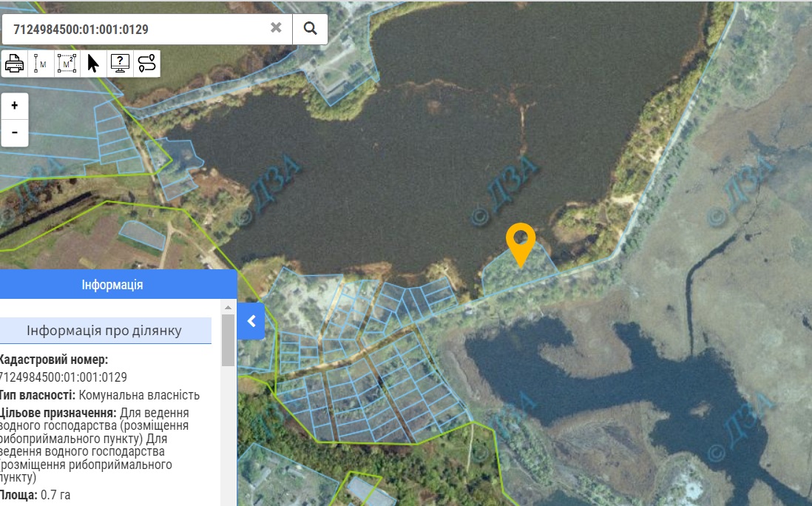Click the Інформація про ділянку section heading

point(104,331)
